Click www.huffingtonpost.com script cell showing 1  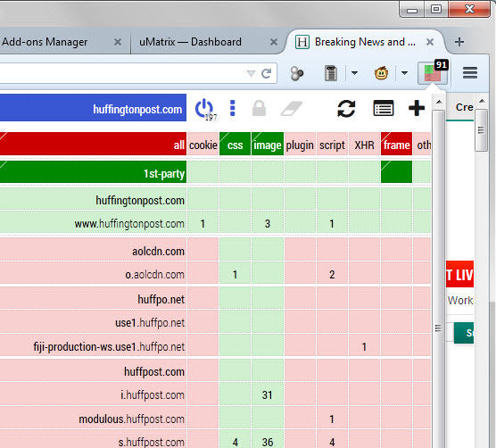pyautogui.click(x=332, y=222)
